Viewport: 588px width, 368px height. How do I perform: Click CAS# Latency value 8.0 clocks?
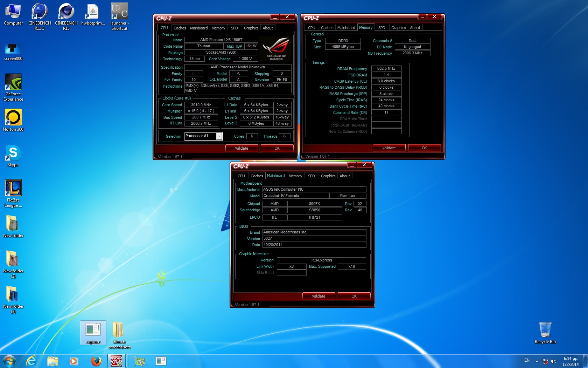pyautogui.click(x=386, y=81)
